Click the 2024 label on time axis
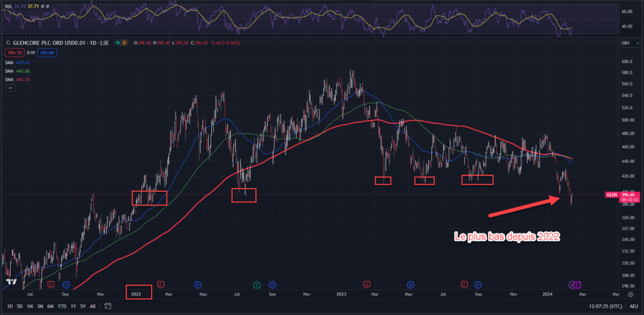Viewport: 644px width, 315px height. tap(548, 294)
